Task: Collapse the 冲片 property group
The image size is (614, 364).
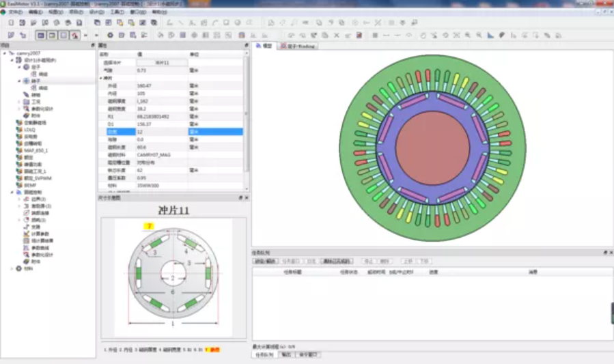Action: (x=101, y=79)
